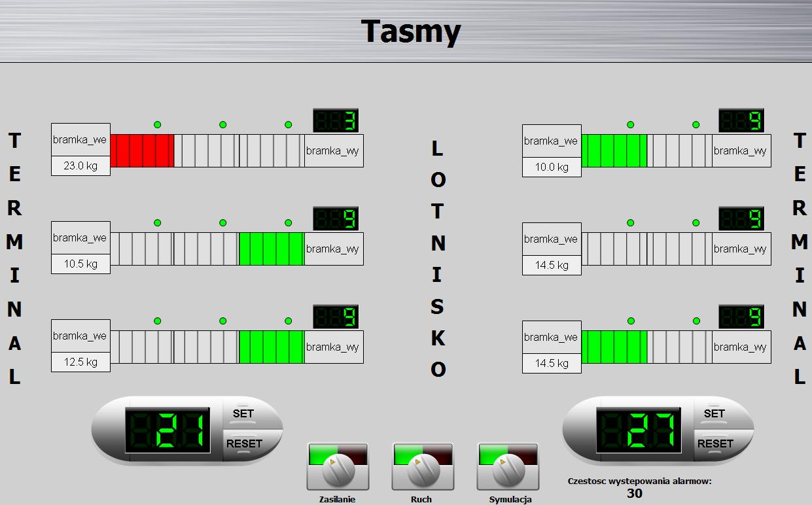Select the 23.0 kg weight field
This screenshot has height=505, width=812.
[x=80, y=166]
